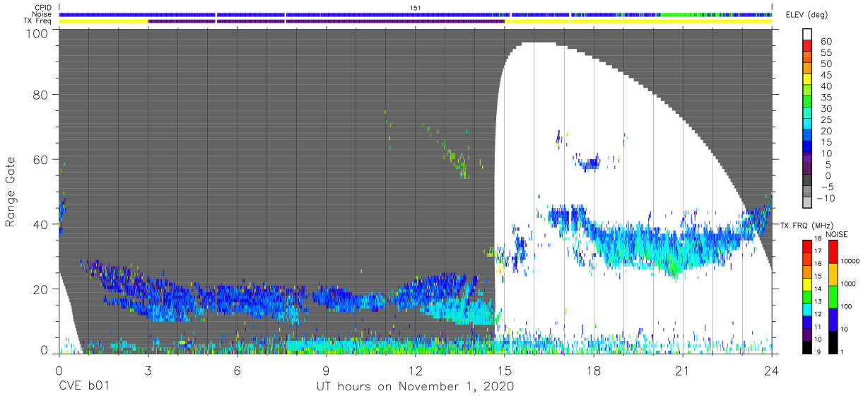This screenshot has height=401, width=868.
Task: Click the red top swatch of NOISE colorbar
Action: 832,252
